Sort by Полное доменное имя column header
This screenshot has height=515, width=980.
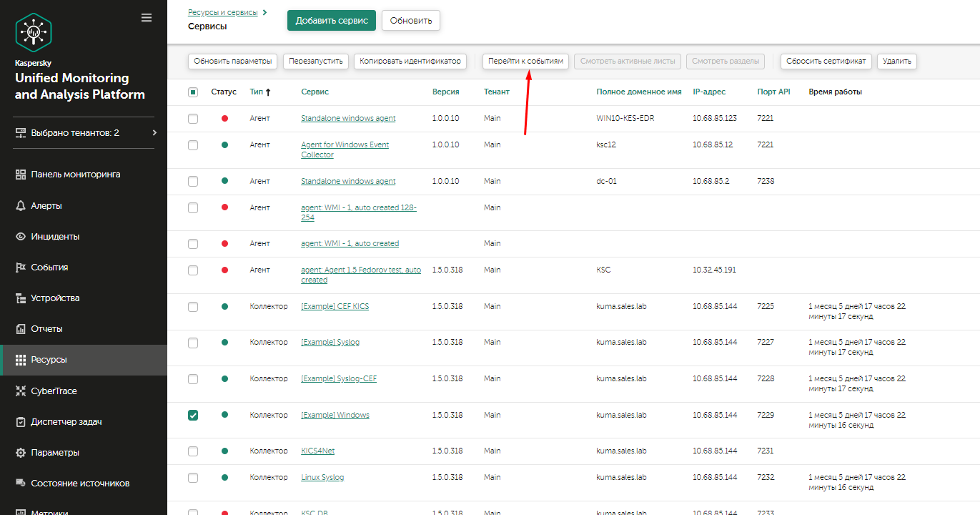click(x=639, y=92)
